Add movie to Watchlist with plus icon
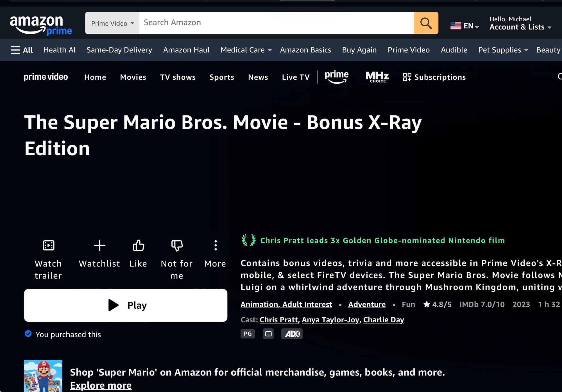Image resolution: width=562 pixels, height=392 pixels. point(99,245)
